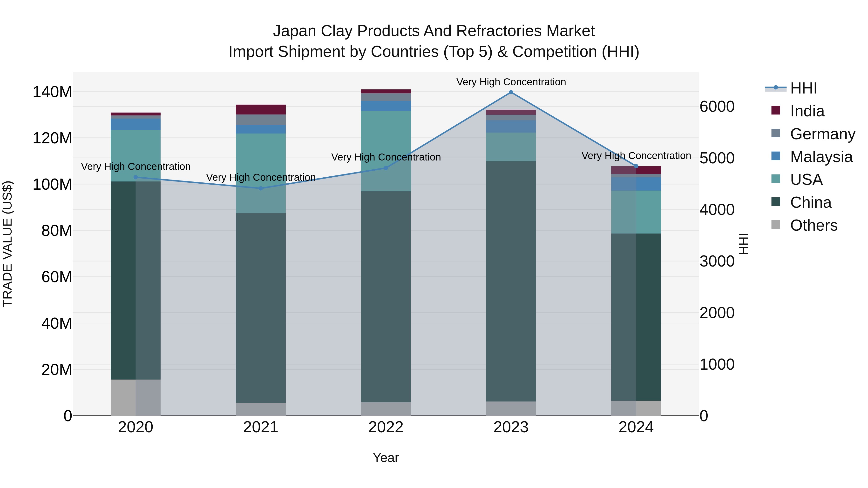
Task: Click the Very High Concentration label above 2023
Action: (511, 82)
